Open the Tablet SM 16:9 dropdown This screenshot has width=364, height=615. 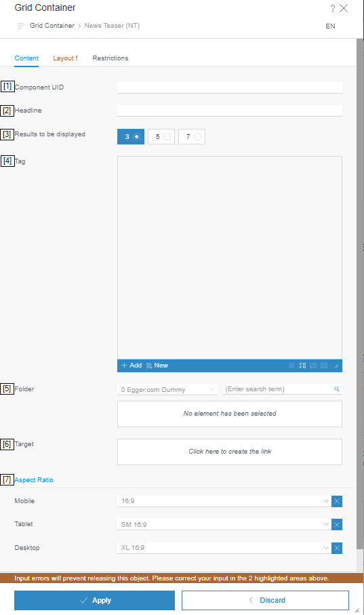[x=223, y=524]
